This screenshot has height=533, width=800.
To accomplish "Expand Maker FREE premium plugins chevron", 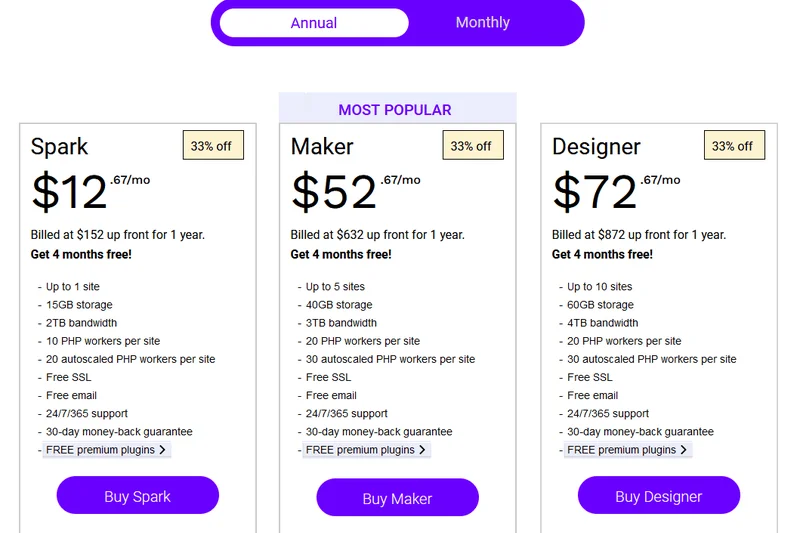I will 422,450.
